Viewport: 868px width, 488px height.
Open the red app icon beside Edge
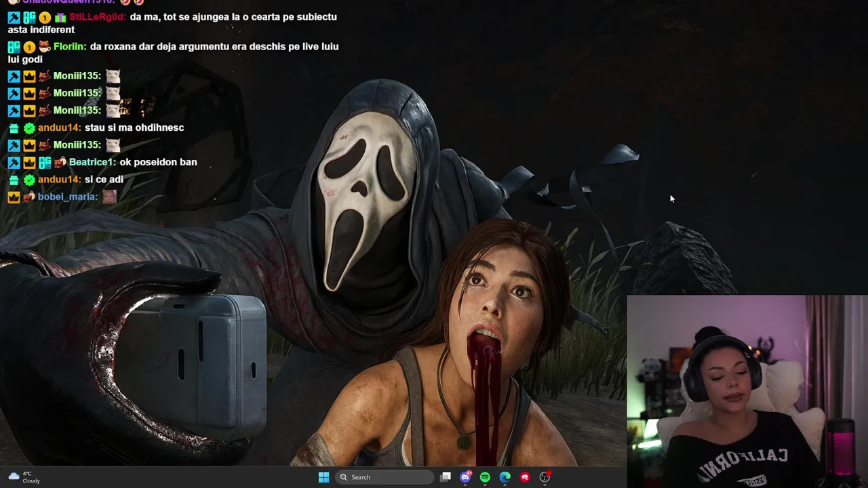point(525,477)
